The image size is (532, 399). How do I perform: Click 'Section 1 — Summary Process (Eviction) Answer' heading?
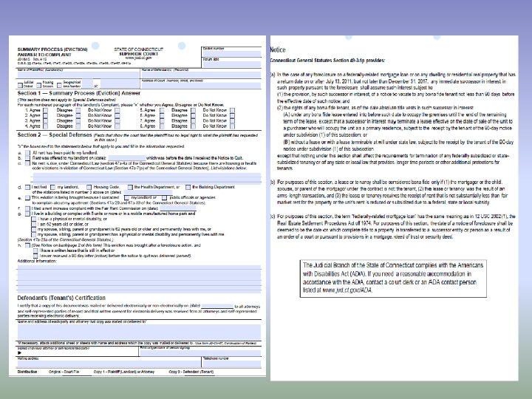pyautogui.click(x=79, y=93)
